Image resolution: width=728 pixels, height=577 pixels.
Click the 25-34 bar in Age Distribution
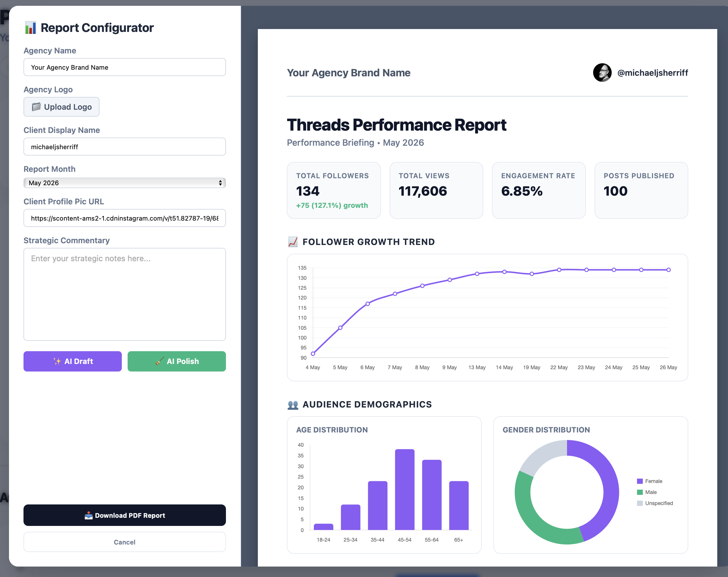point(351,517)
